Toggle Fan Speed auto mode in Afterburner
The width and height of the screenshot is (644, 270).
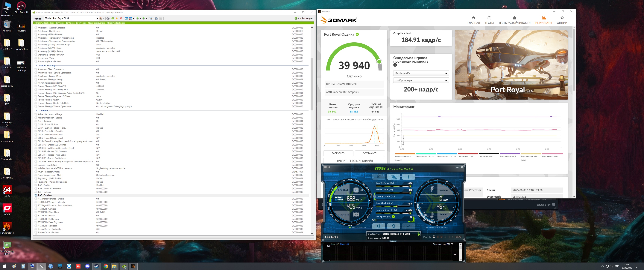coord(411,221)
